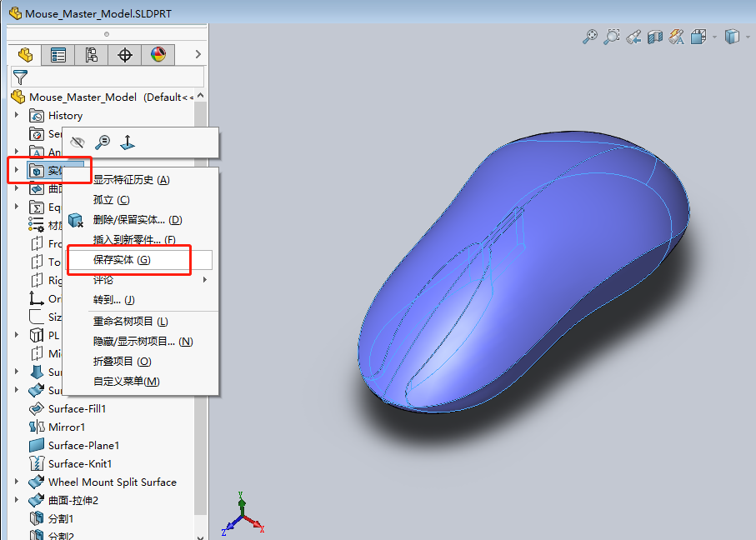Screen dimensions: 756x540
Task: Select the Surface-Knit1 feature
Action: (80, 464)
